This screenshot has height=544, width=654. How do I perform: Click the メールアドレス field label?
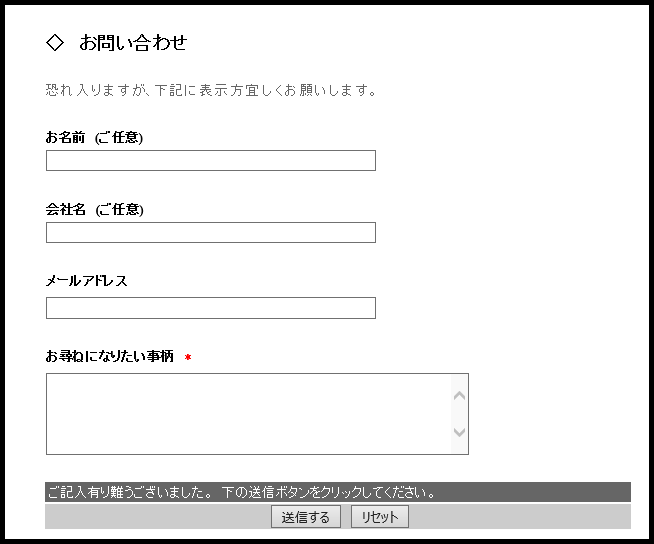(87, 281)
